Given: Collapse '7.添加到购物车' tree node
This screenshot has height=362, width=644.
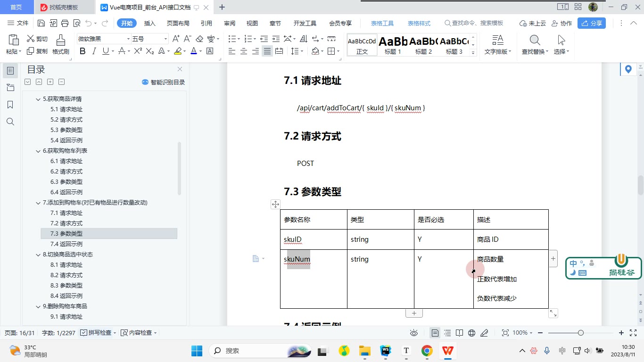Looking at the screenshot, I should pos(39,203).
